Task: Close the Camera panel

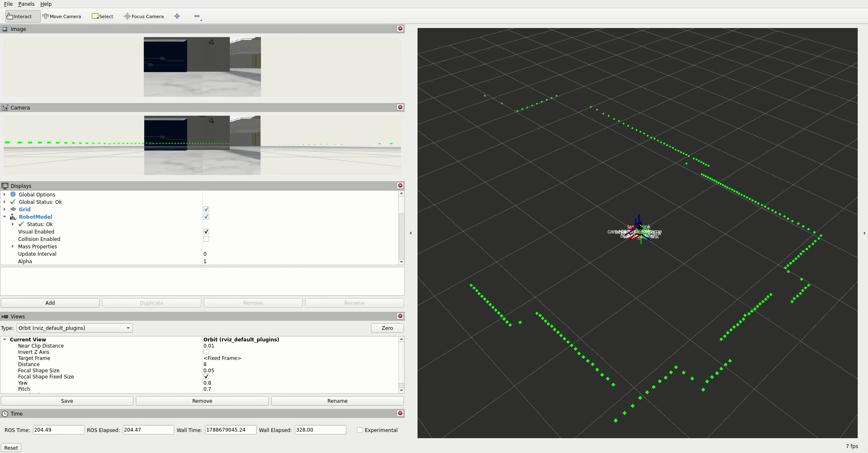Action: 400,107
